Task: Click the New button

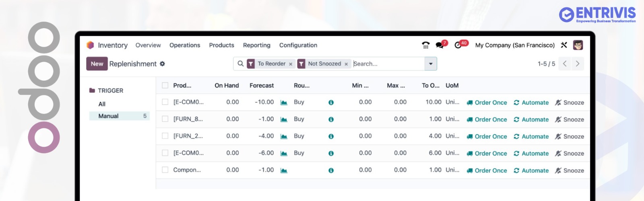Action: coord(97,64)
